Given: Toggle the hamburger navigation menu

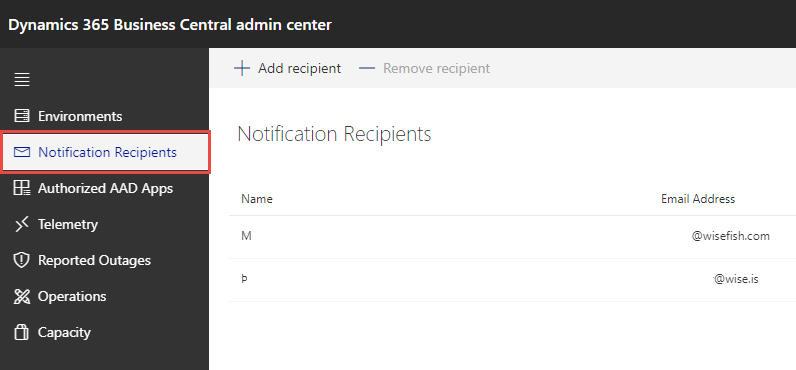Looking at the screenshot, I should [22, 80].
